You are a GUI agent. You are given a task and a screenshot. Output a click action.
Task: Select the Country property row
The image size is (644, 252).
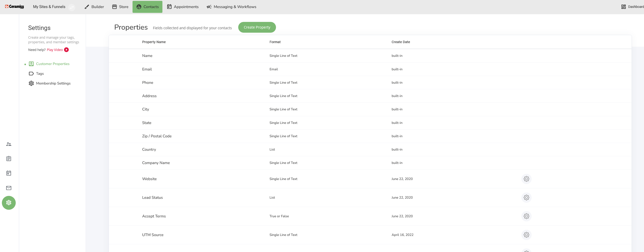370,150
